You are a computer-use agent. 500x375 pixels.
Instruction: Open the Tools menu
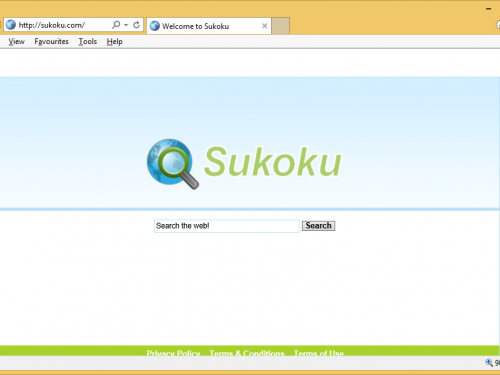(88, 42)
